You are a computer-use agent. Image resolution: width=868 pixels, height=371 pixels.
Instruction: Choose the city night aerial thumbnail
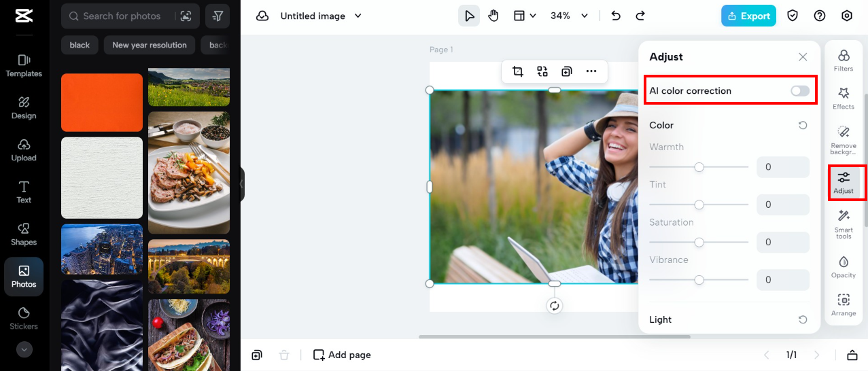coord(102,249)
